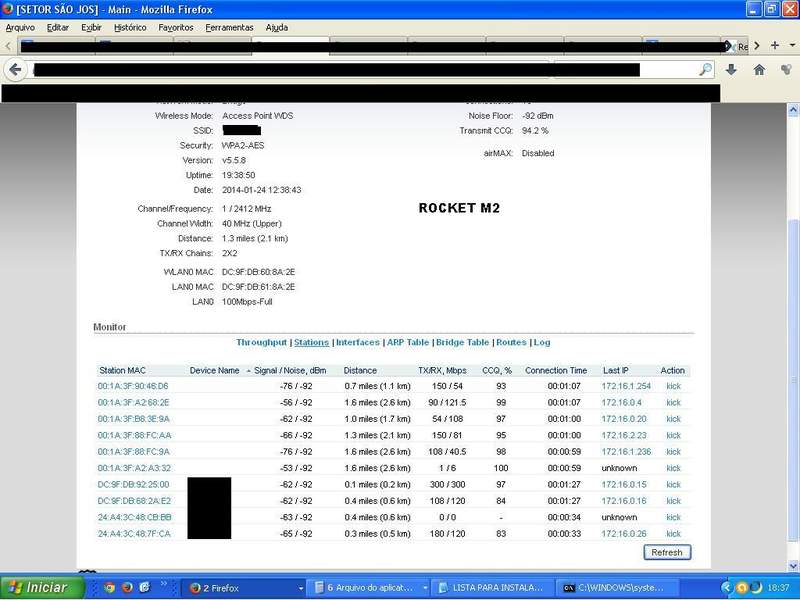Image resolution: width=800 pixels, height=600 pixels.
Task: Open the Log link
Action: pyautogui.click(x=542, y=342)
